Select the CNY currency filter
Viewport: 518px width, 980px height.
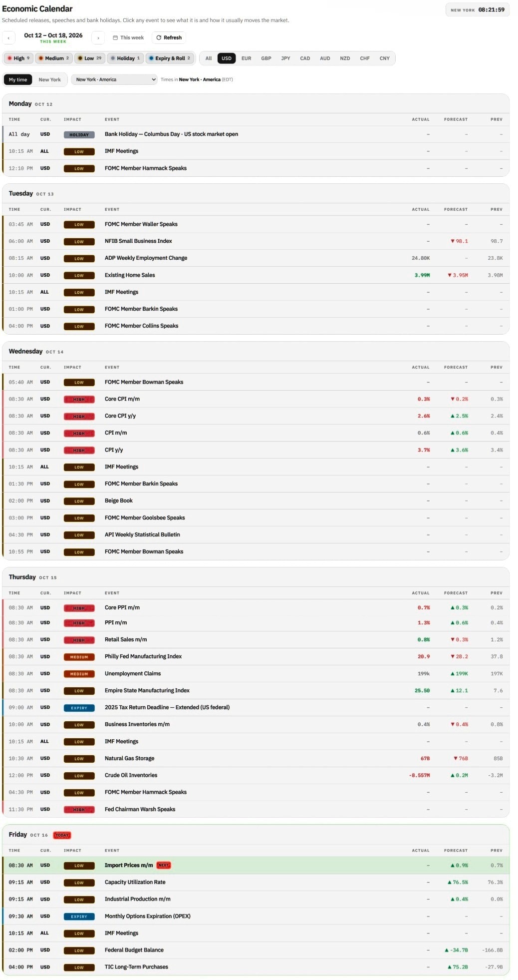tap(384, 58)
